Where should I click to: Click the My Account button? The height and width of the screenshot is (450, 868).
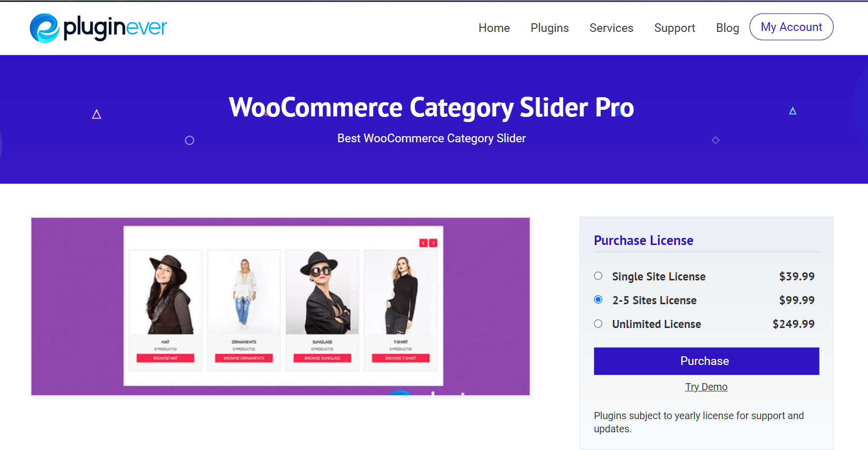tap(792, 27)
